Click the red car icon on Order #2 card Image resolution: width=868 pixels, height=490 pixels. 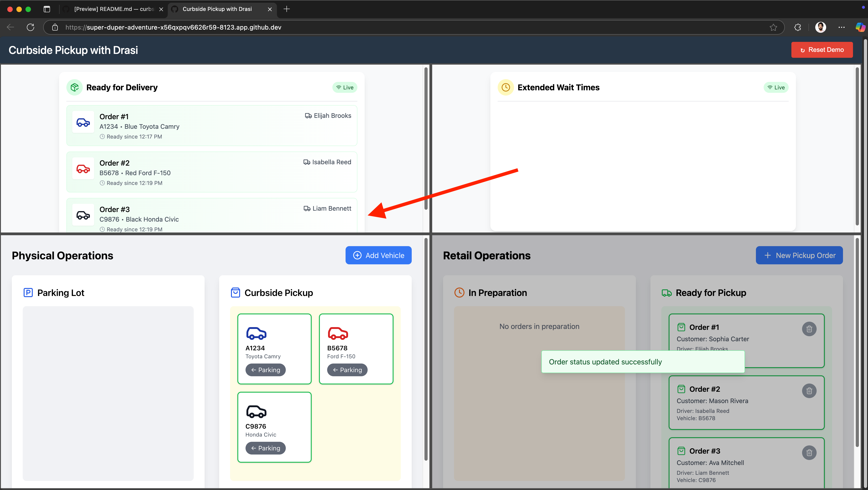pos(83,169)
